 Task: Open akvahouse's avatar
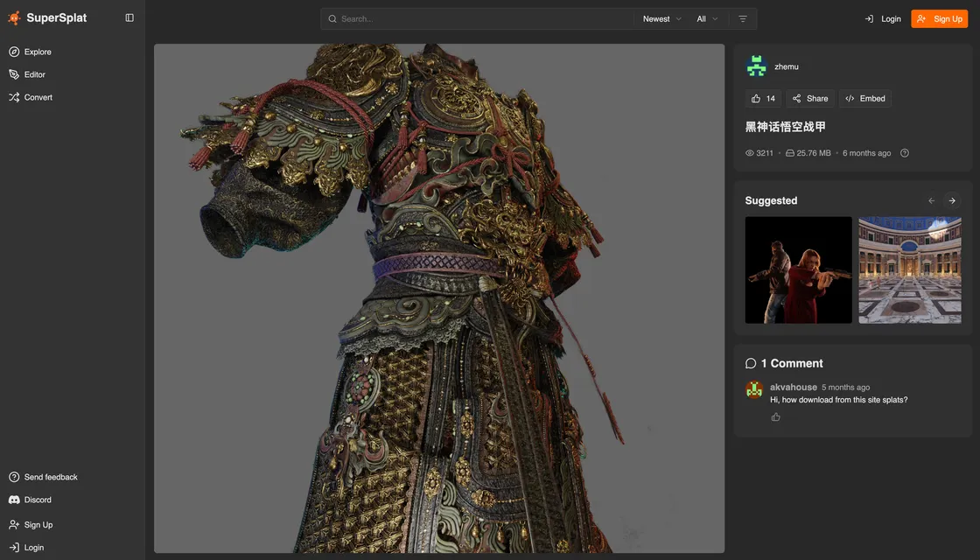754,389
